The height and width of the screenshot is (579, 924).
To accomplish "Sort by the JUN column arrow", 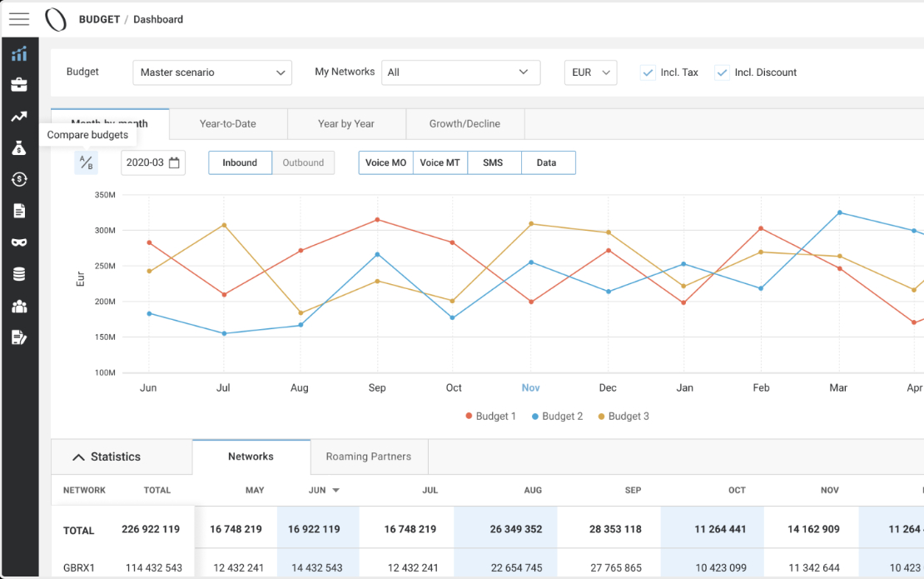I will [336, 491].
